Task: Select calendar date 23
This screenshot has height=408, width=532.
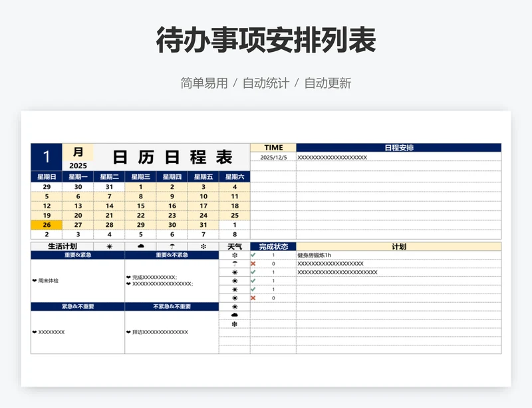Action: 172,216
